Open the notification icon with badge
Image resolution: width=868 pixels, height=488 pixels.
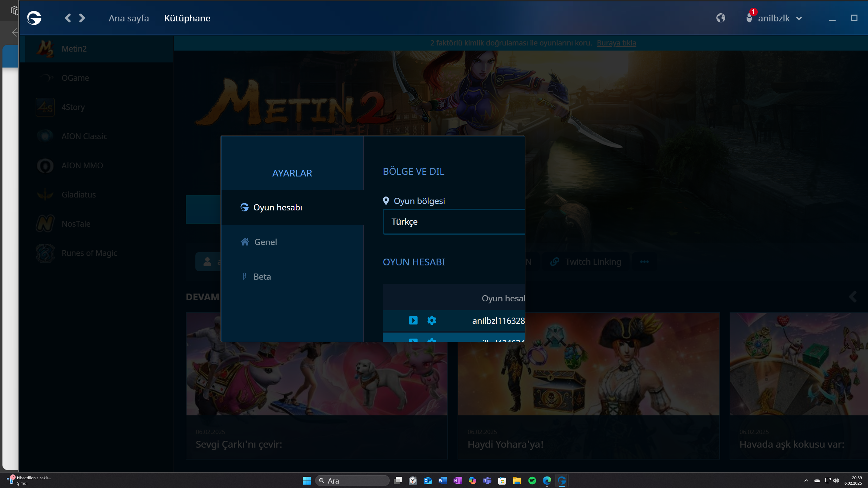point(749,17)
